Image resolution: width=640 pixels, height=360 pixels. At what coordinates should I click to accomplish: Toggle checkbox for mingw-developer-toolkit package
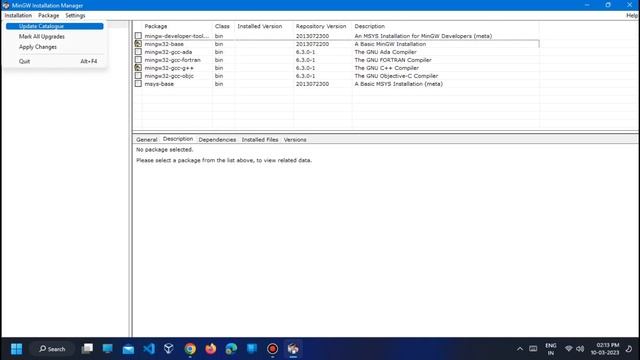(x=138, y=36)
